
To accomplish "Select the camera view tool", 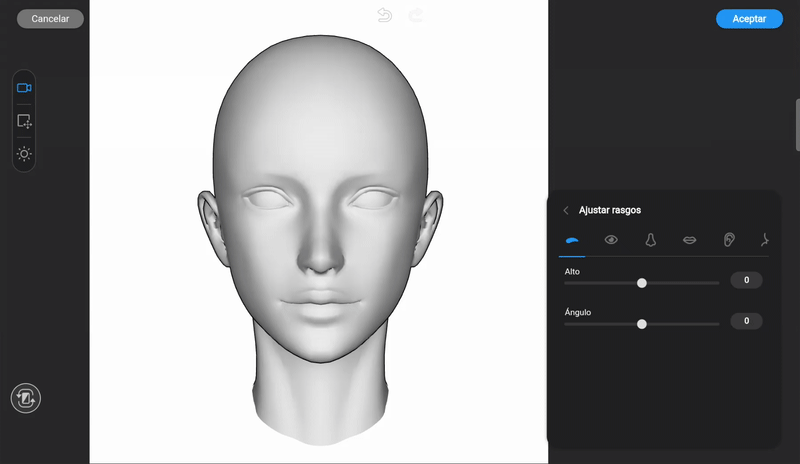I will (24, 88).
